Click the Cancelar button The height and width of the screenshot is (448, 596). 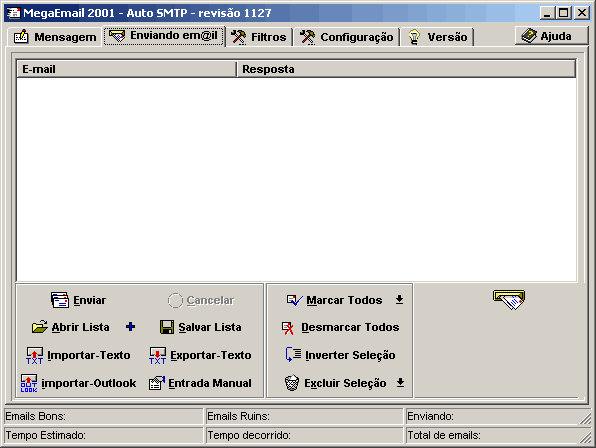click(x=201, y=300)
